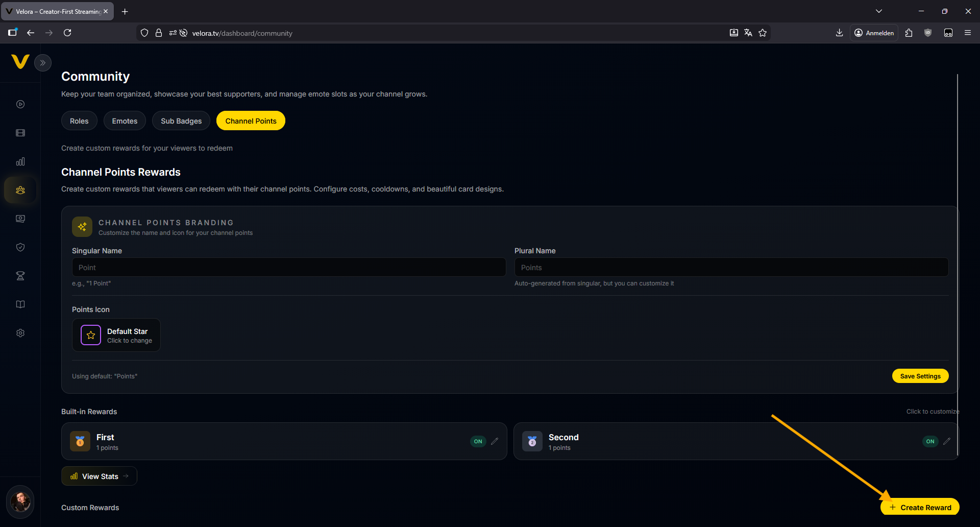Screen dimensions: 980x527
Task: Open the play circle sidebar icon
Action: pos(20,104)
